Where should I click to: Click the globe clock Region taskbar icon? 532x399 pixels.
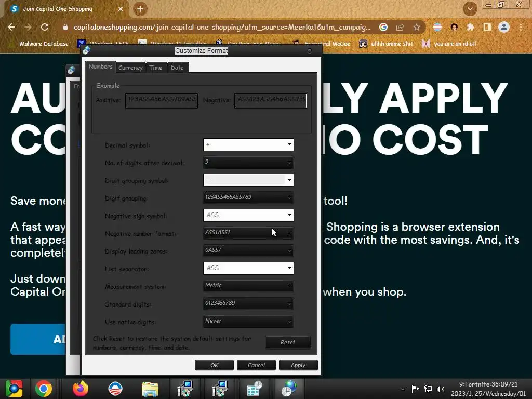pyautogui.click(x=289, y=389)
